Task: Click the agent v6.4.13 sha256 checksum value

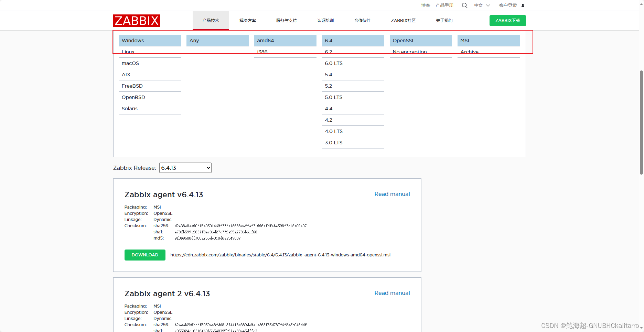Action: [x=241, y=226]
